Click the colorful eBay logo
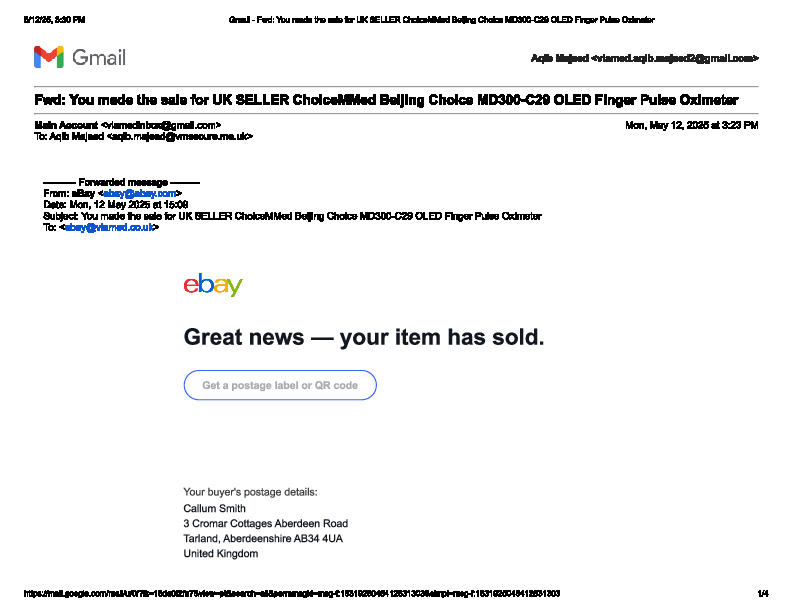 [213, 285]
